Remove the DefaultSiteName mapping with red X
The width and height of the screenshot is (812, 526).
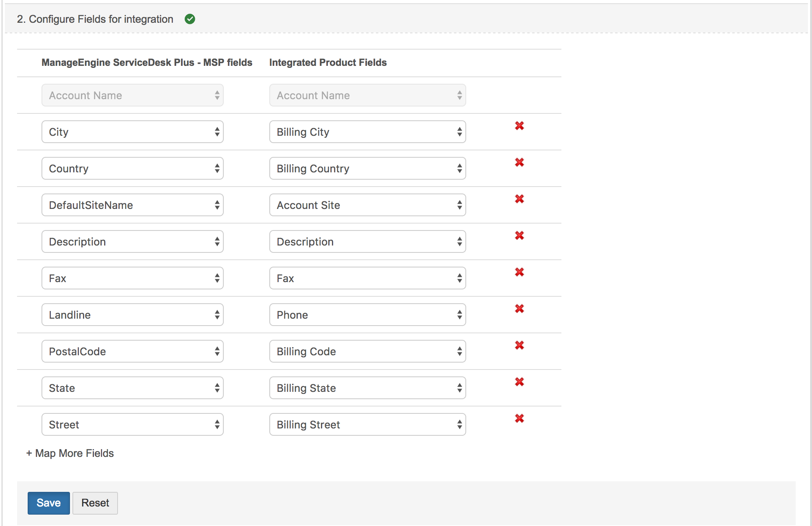coord(519,199)
